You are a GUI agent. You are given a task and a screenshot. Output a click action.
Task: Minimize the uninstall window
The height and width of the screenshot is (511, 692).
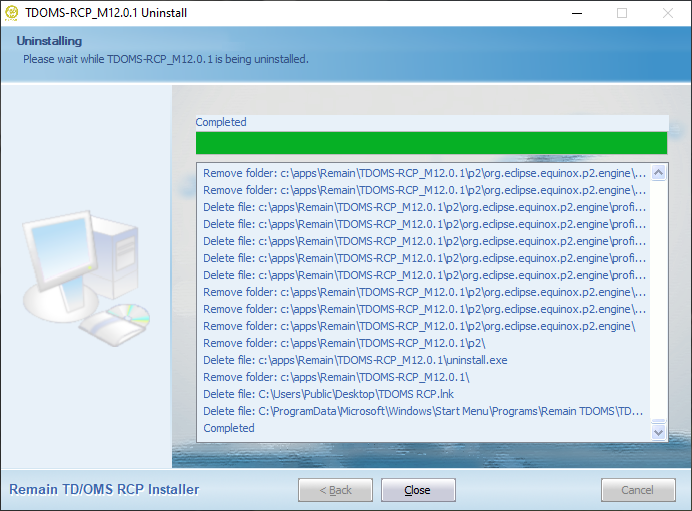click(x=576, y=13)
